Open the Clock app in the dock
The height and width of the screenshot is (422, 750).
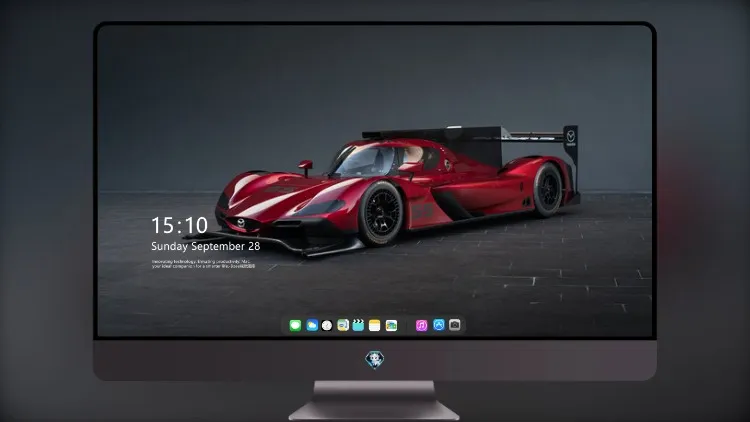(x=327, y=325)
